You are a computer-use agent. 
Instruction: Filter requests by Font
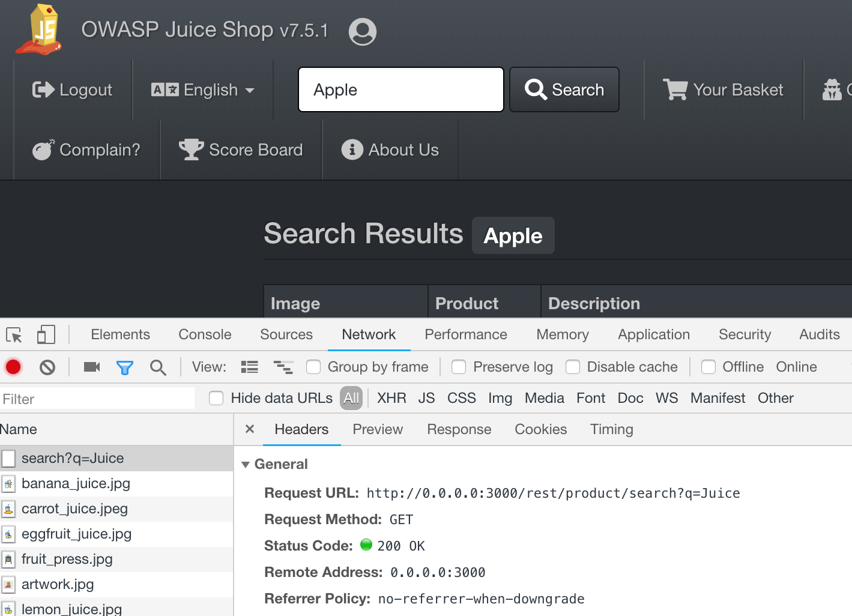[591, 398]
